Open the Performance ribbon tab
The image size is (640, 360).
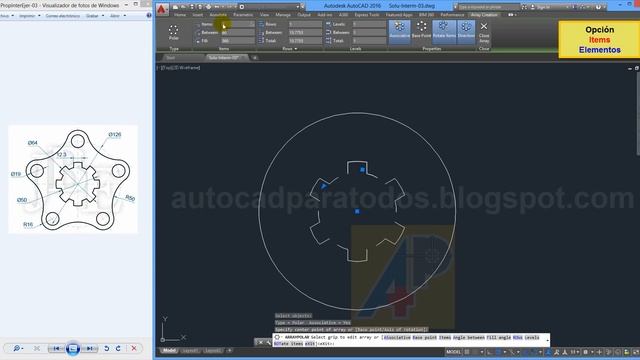[452, 15]
